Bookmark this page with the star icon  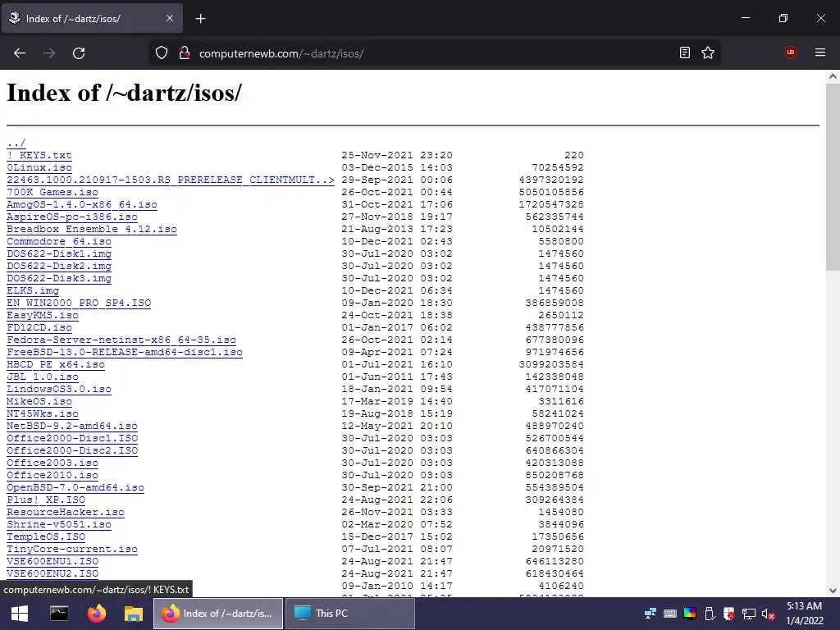pos(708,52)
